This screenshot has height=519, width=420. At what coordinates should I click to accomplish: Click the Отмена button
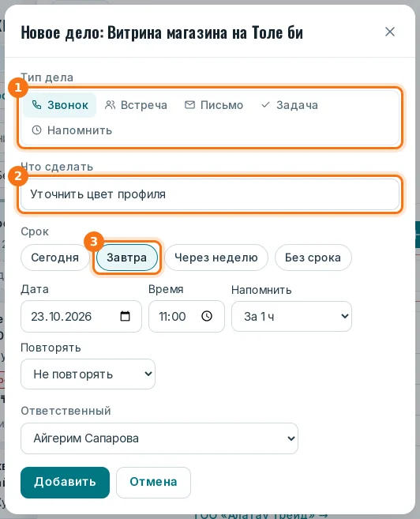coord(153,482)
